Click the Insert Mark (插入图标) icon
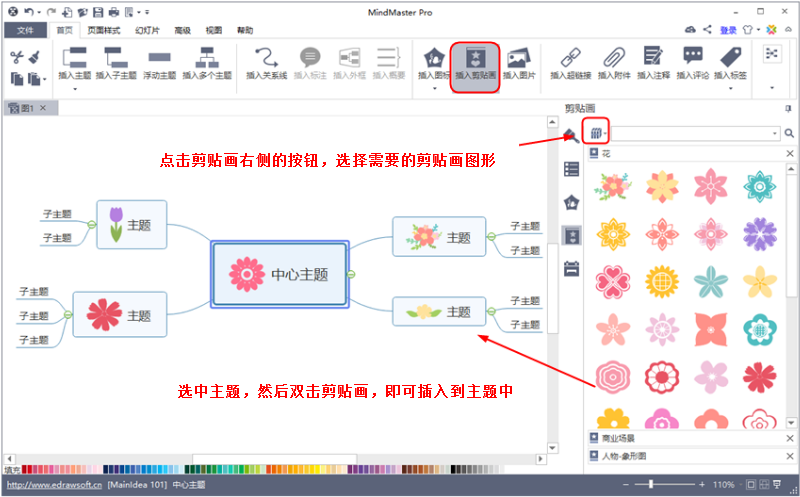Image resolution: width=800 pixels, height=497 pixels. [434, 58]
